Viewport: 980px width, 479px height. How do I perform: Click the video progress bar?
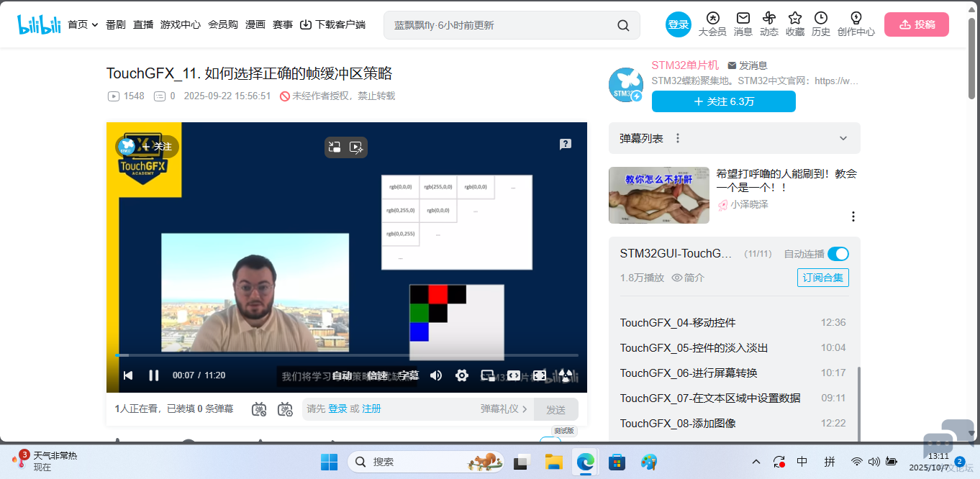(345, 355)
